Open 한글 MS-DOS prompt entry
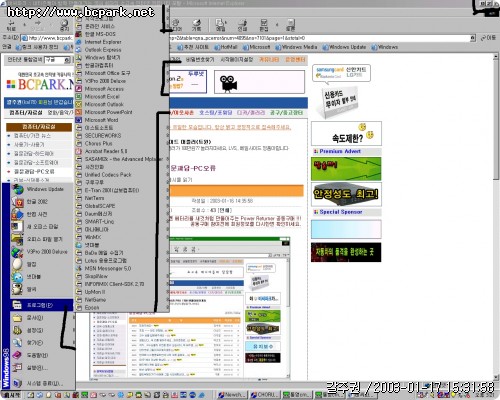 pos(100,34)
